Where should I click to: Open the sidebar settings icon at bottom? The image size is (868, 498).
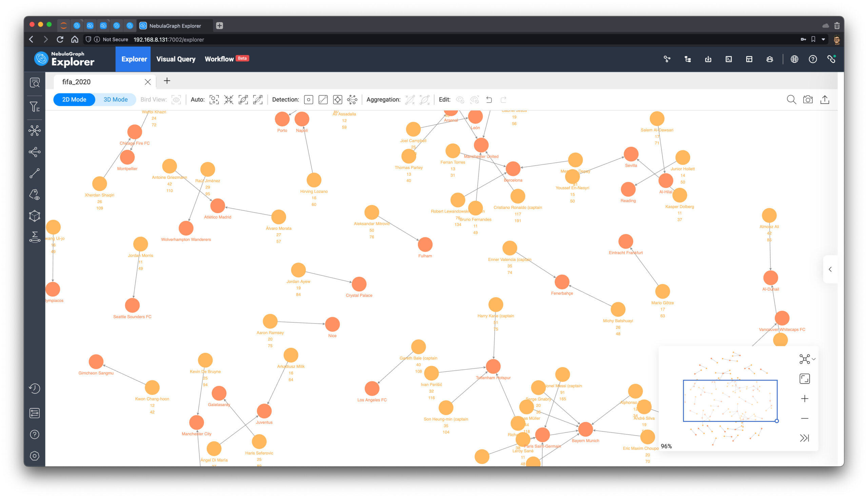[35, 456]
